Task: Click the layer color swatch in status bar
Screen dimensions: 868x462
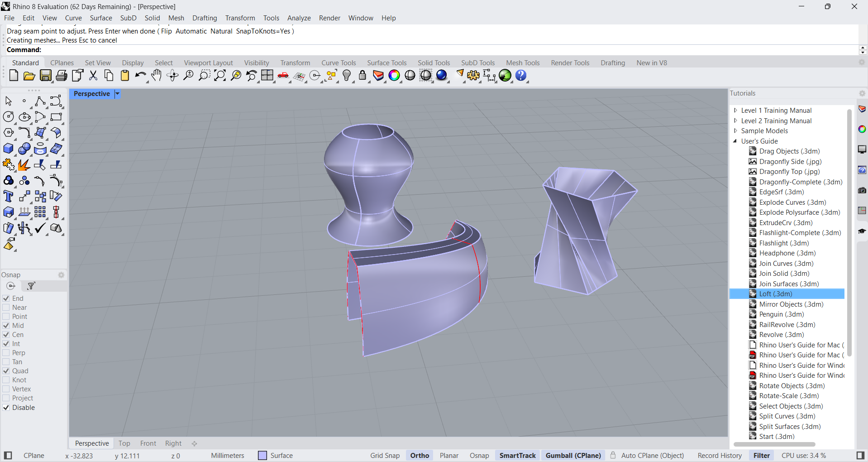Action: coord(262,456)
